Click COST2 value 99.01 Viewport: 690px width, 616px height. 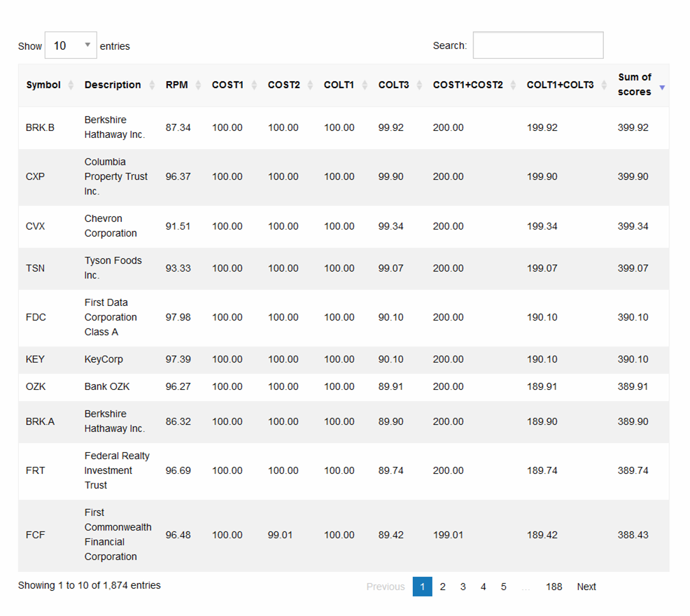click(281, 535)
